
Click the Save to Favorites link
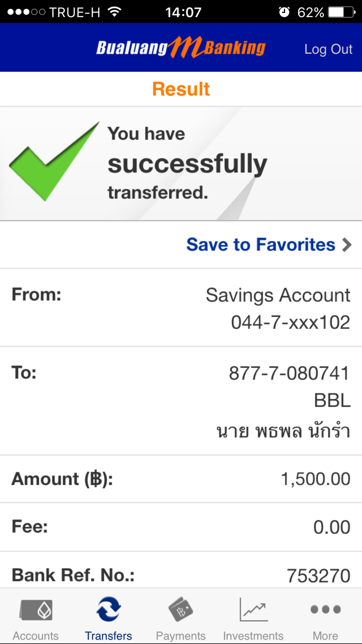point(261,244)
